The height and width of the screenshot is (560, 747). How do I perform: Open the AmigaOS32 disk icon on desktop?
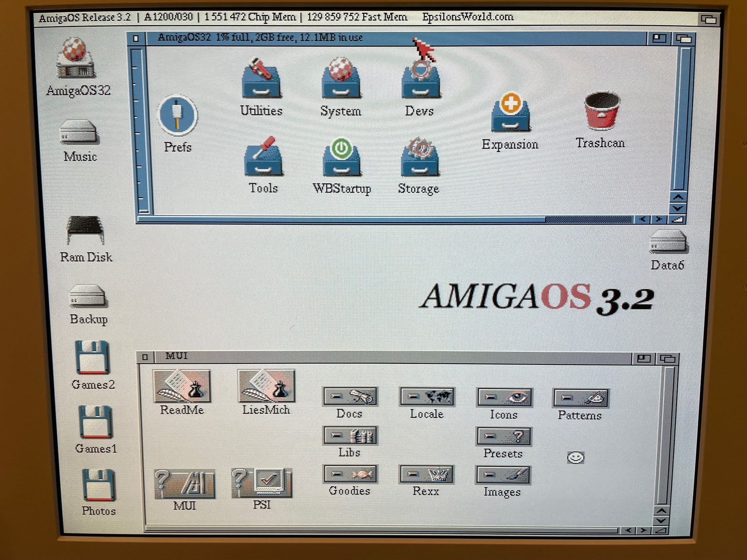pos(76,58)
